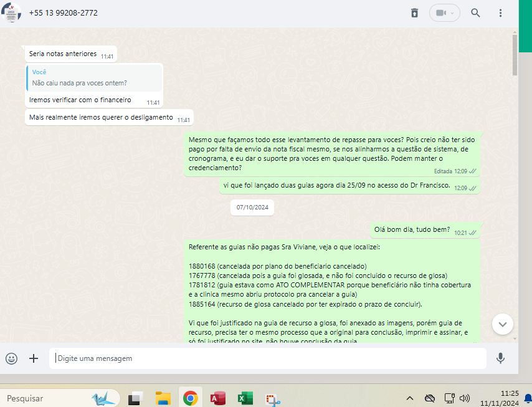The width and height of the screenshot is (532, 407).
Task: Select message 'Olá bom dia, tudo bem?'
Action: point(425,230)
